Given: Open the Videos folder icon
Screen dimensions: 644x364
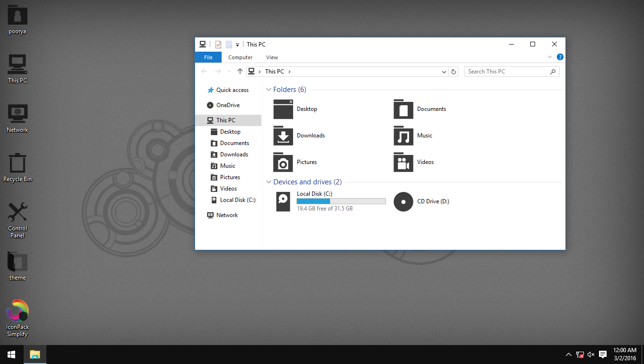Looking at the screenshot, I should click(403, 163).
